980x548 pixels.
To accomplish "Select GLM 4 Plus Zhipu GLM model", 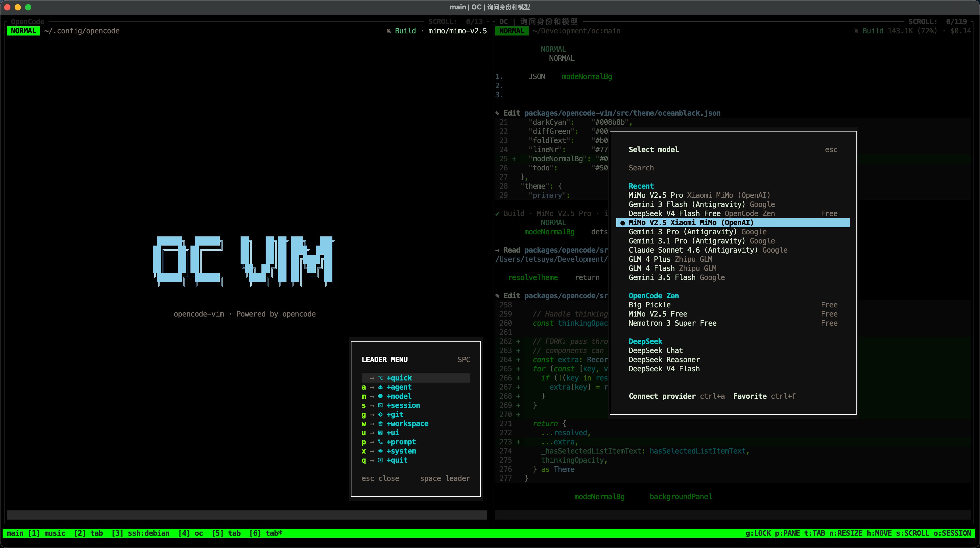I will click(x=733, y=259).
